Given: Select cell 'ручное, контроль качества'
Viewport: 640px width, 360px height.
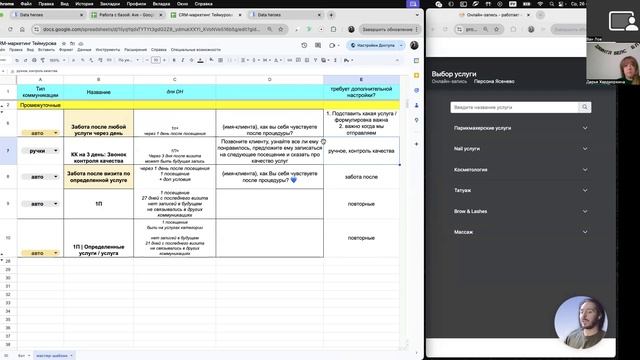Looking at the screenshot, I should click(x=361, y=151).
